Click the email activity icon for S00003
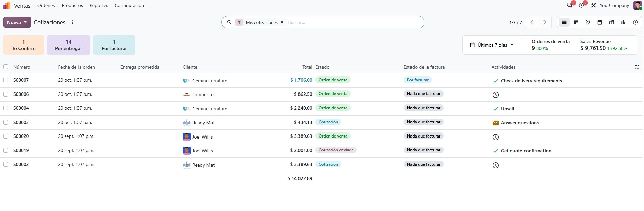This screenshot has height=211, width=644. 496,123
